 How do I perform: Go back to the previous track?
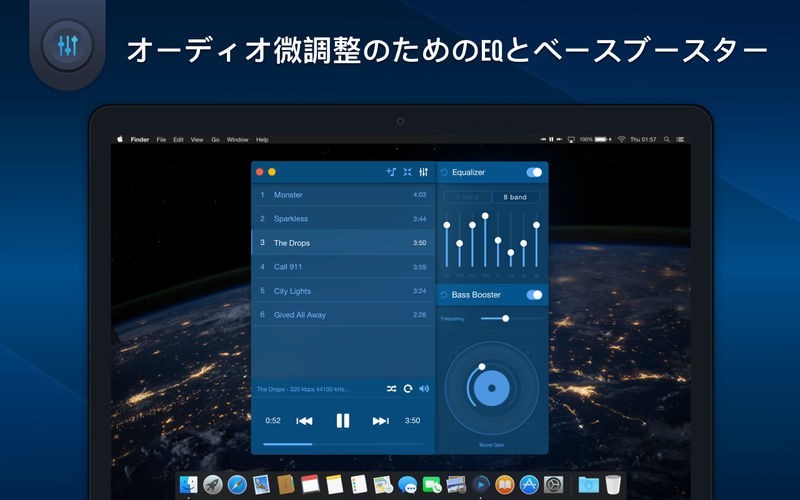tap(305, 421)
